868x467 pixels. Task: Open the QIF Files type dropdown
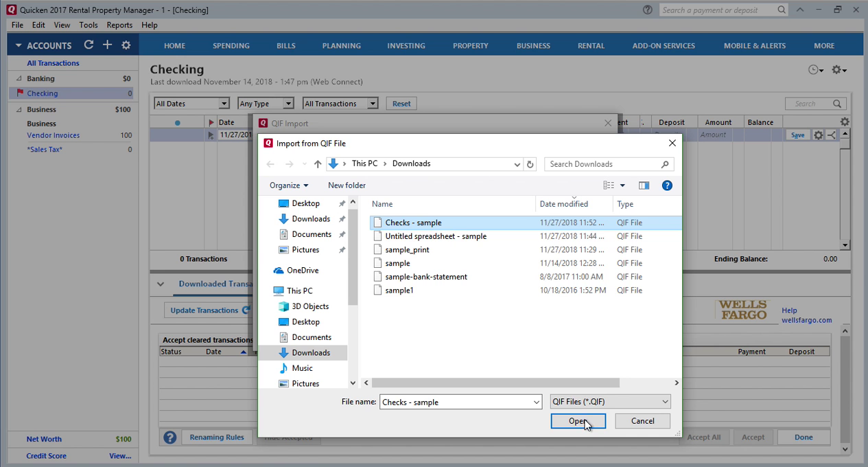[x=611, y=402]
